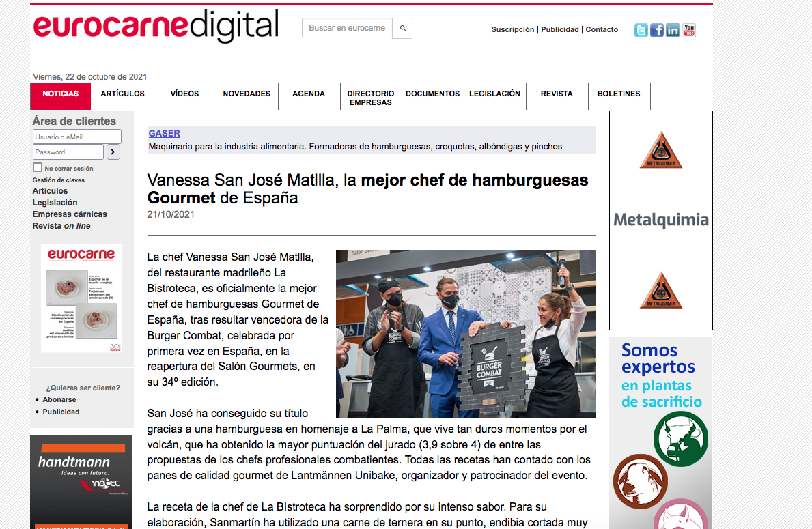Open the GASER sponsor link
This screenshot has width=812, height=529.
pos(164,133)
